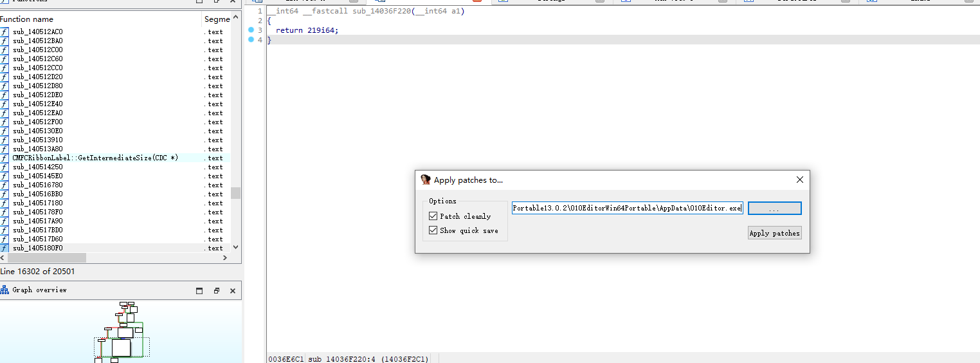The width and height of the screenshot is (980, 363).
Task: Open the file browser with the ... button
Action: (774, 209)
